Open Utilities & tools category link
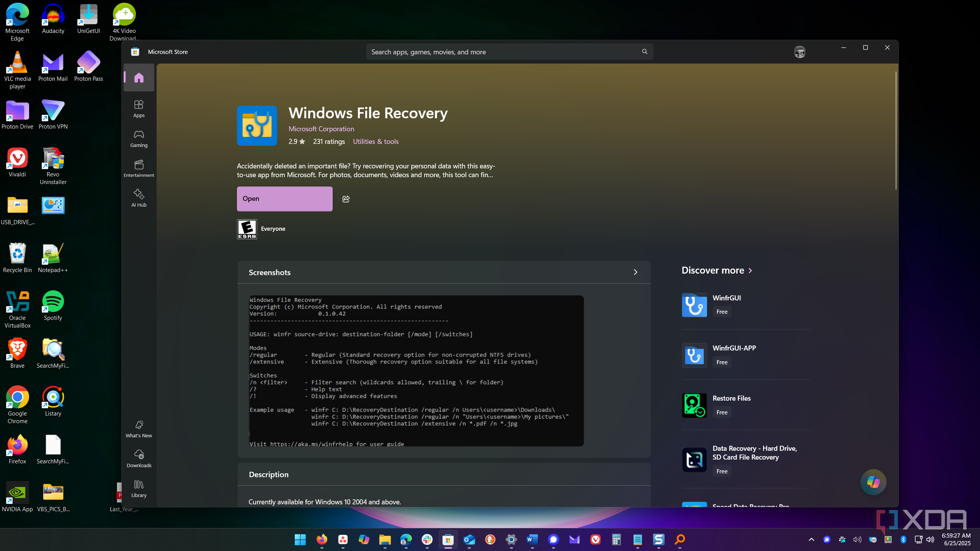The image size is (980, 551). (x=376, y=142)
